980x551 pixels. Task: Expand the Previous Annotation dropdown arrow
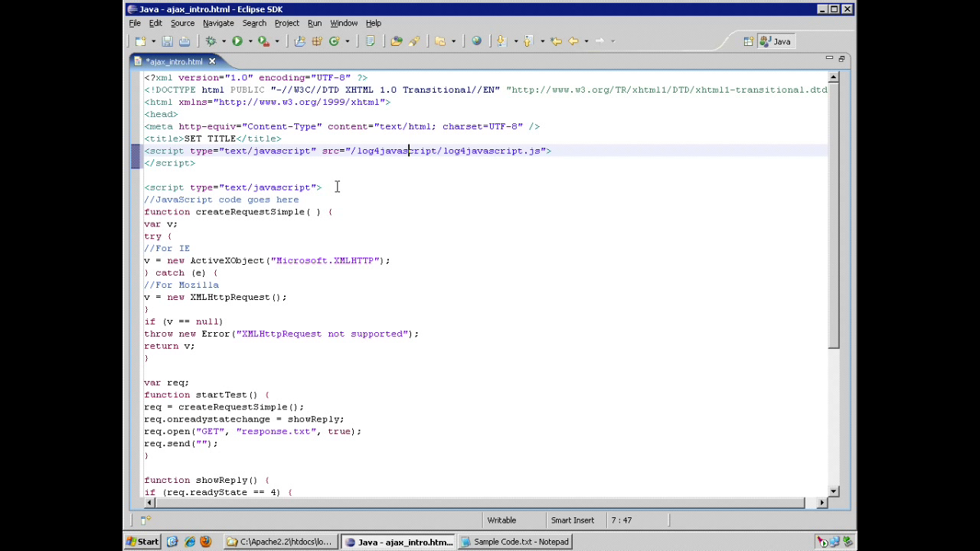[542, 41]
